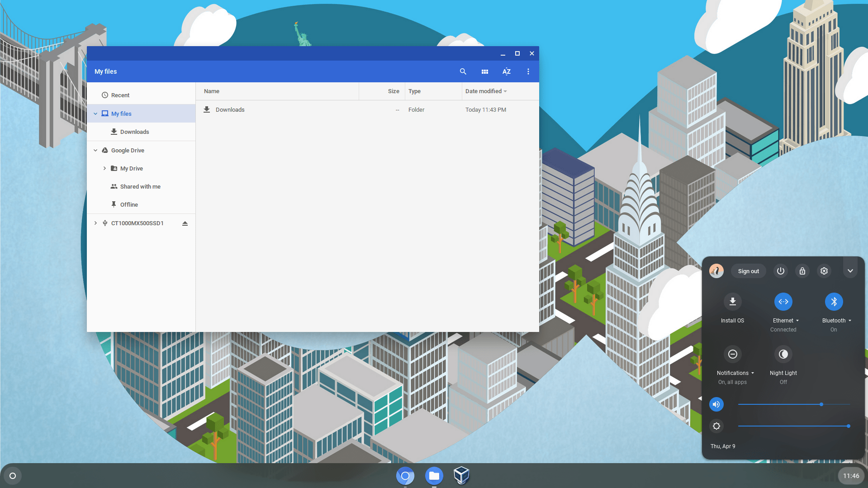Click the brightness sun icon
This screenshot has height=488, width=868.
pos(716,426)
